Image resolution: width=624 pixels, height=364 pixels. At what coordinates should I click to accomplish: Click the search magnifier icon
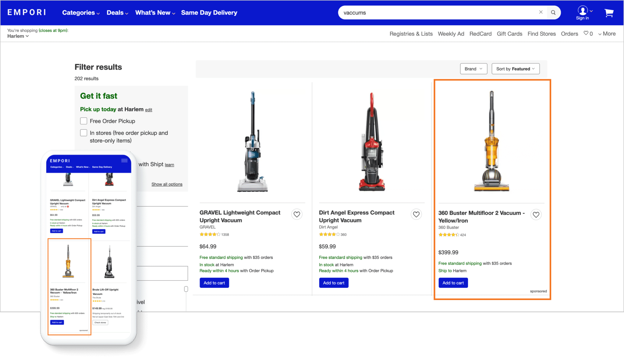pyautogui.click(x=553, y=12)
